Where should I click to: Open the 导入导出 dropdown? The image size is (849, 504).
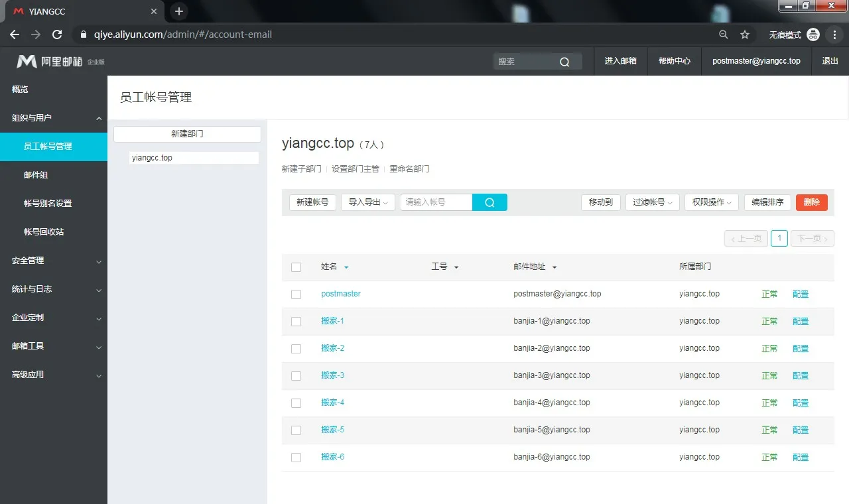pyautogui.click(x=368, y=202)
